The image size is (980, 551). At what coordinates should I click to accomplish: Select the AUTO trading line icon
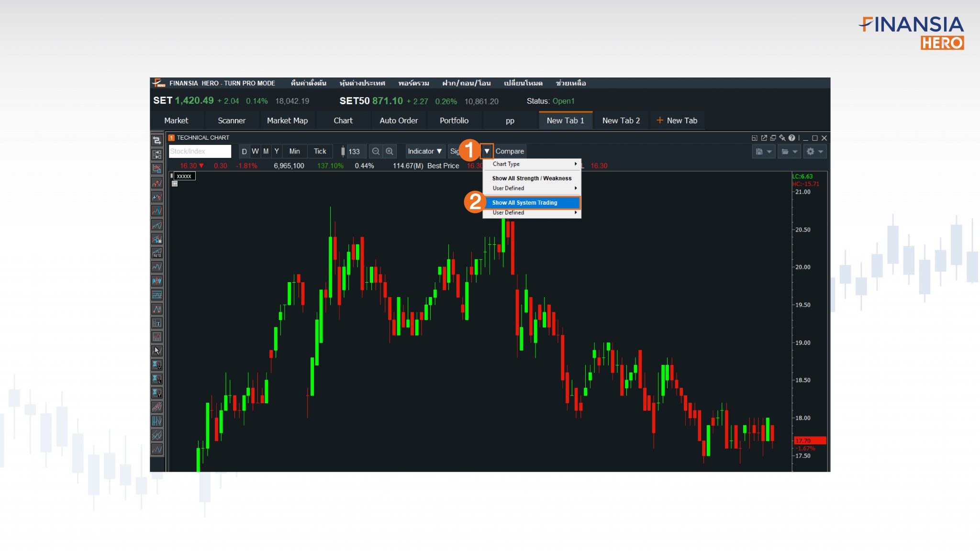coord(157,252)
